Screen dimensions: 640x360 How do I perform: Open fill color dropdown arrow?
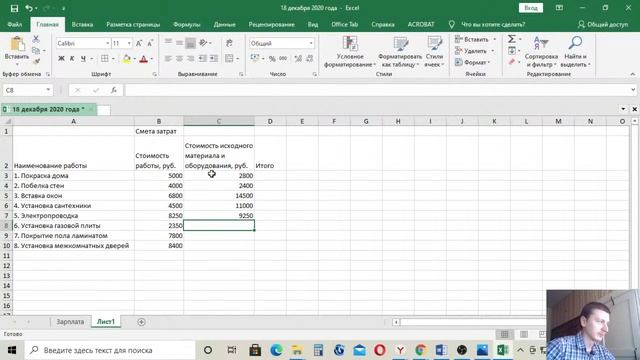coord(134,59)
